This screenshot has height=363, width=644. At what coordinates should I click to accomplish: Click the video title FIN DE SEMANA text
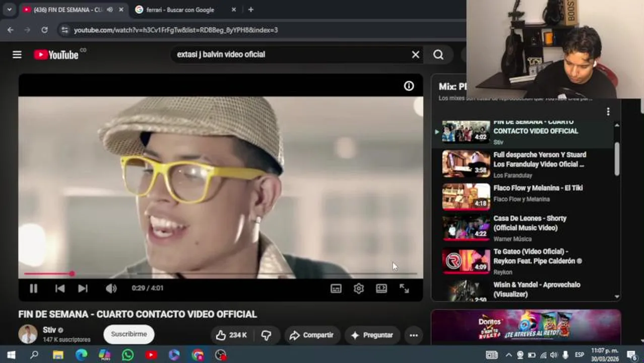tap(138, 314)
